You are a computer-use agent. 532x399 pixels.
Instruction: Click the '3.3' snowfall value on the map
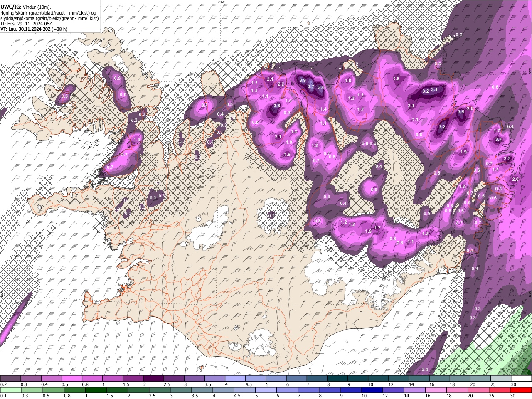tap(499, 140)
